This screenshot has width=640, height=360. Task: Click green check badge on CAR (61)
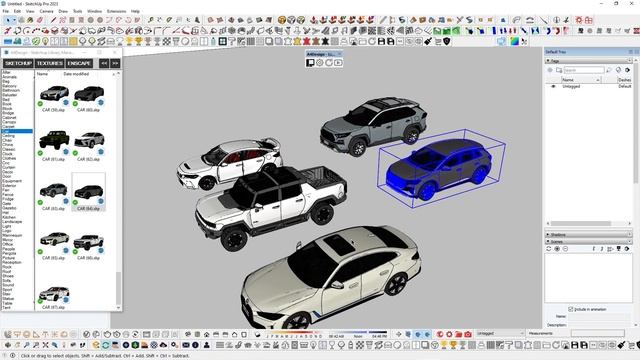coord(40,153)
